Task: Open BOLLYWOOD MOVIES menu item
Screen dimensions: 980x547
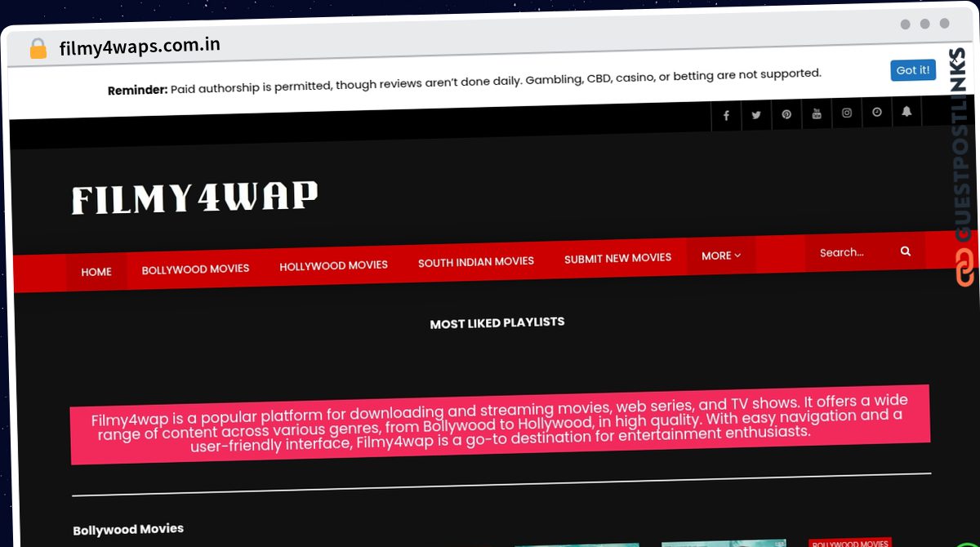Action: pyautogui.click(x=196, y=269)
